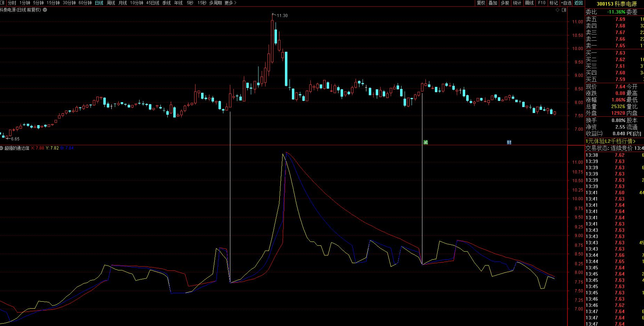
Task: Click the 叠加 overlay button
Action: coord(493,3)
